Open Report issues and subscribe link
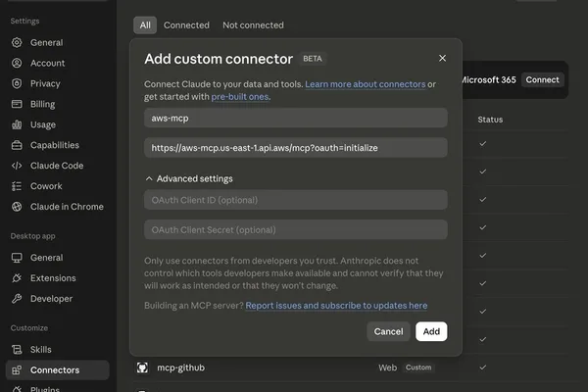Image resolution: width=588 pixels, height=392 pixels. [336, 306]
